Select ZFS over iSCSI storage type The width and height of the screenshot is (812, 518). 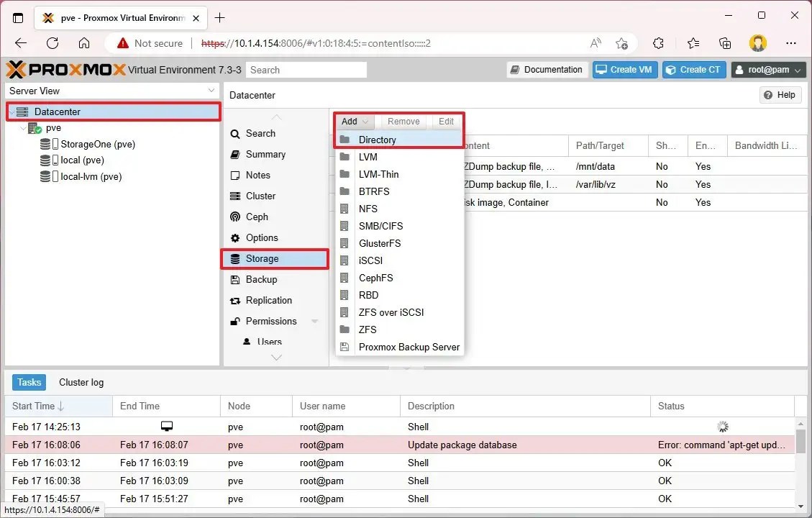(391, 312)
